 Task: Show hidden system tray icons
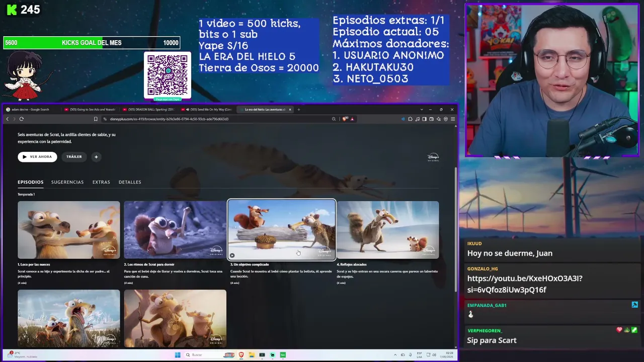395,355
